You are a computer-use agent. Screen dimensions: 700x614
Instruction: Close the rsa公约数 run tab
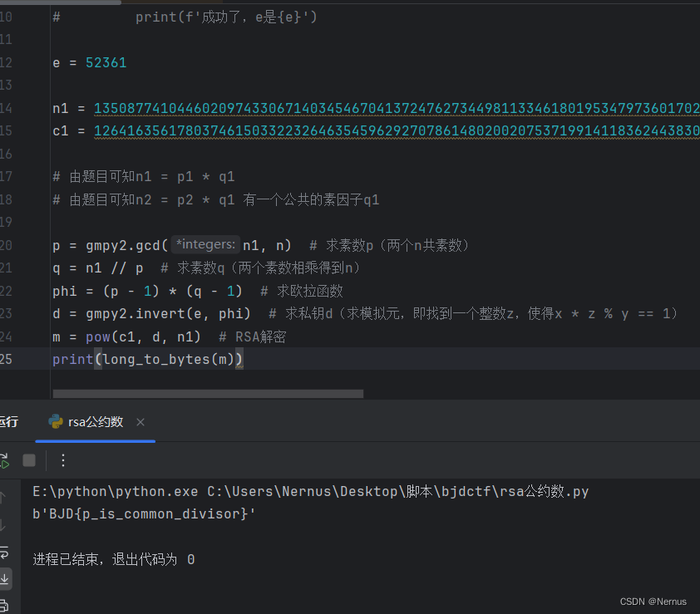[139, 422]
